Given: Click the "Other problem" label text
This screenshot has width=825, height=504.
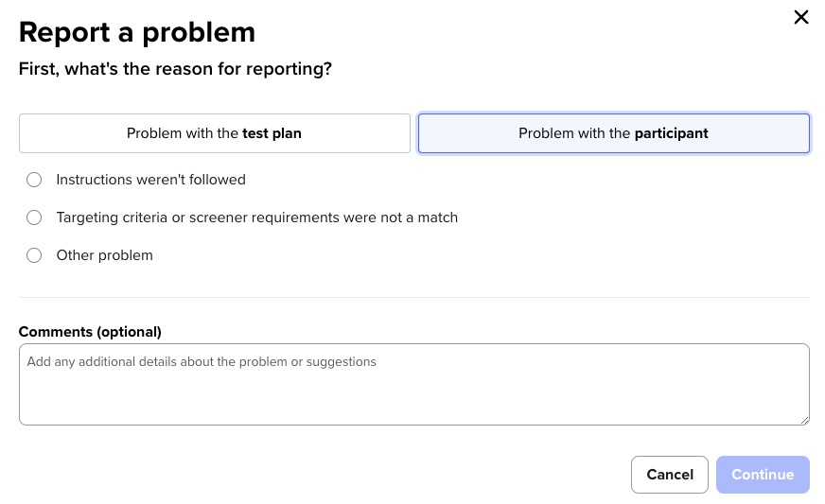Looking at the screenshot, I should click(104, 255).
